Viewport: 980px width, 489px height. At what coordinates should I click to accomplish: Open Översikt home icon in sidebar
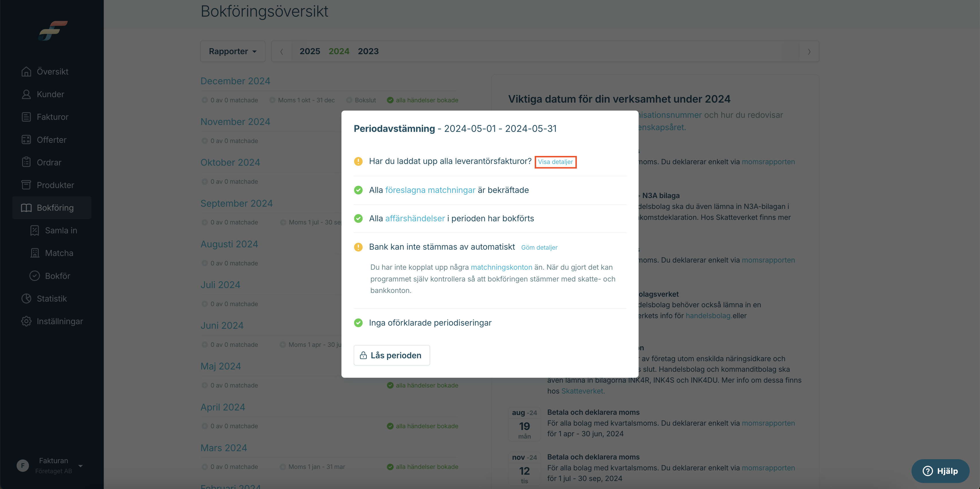tap(26, 72)
